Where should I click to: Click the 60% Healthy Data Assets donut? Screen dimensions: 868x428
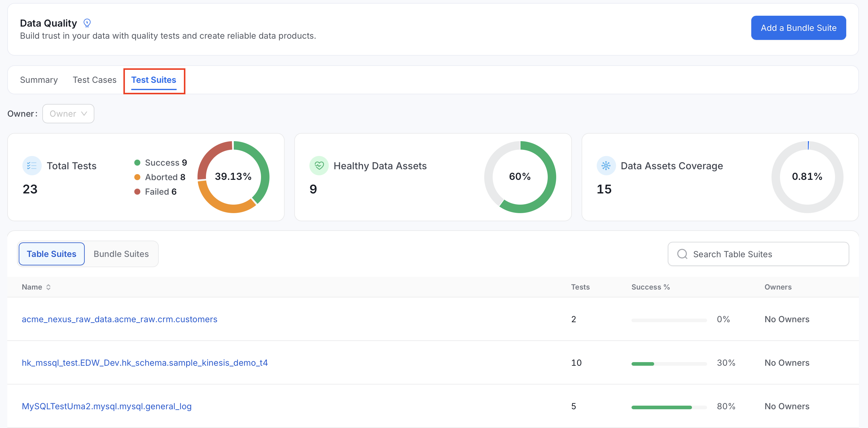[x=520, y=177]
